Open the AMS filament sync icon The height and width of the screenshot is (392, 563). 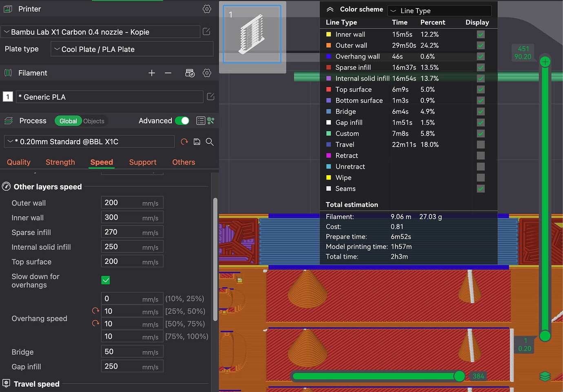190,73
